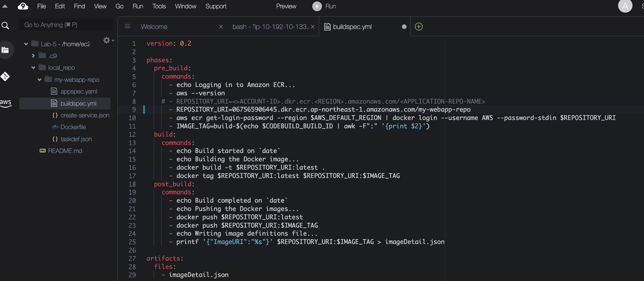Image resolution: width=644 pixels, height=281 pixels.
Task: Switch to the bash terminal tab
Action: (x=270, y=27)
